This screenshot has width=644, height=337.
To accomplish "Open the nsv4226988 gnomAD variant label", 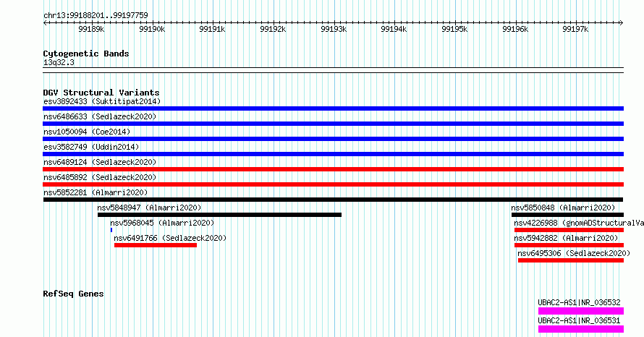I will pyautogui.click(x=579, y=223).
